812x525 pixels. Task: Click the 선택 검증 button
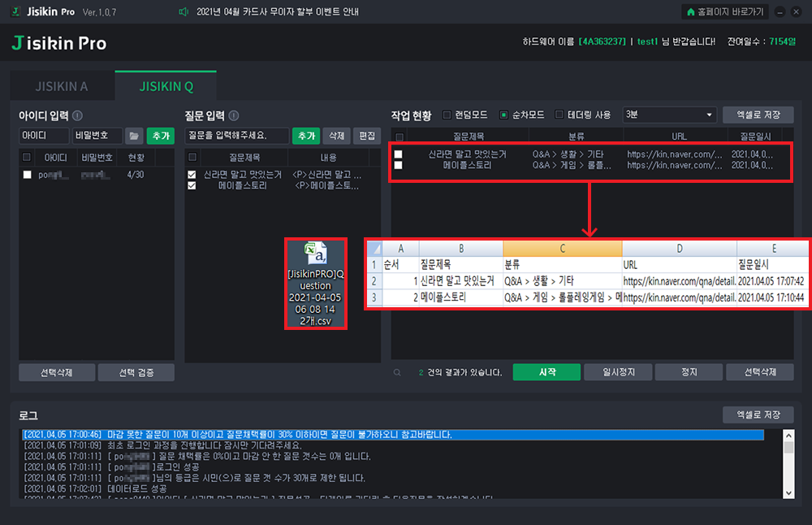point(136,372)
